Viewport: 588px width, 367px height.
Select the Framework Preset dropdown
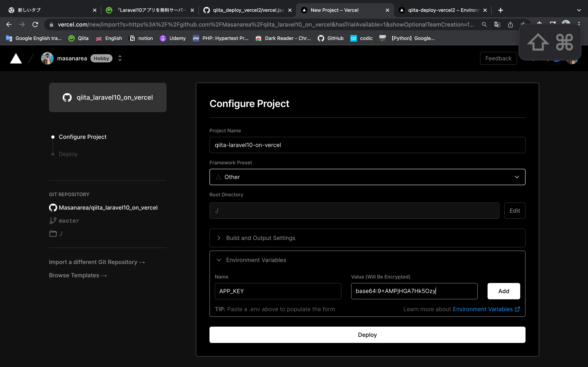pos(367,177)
